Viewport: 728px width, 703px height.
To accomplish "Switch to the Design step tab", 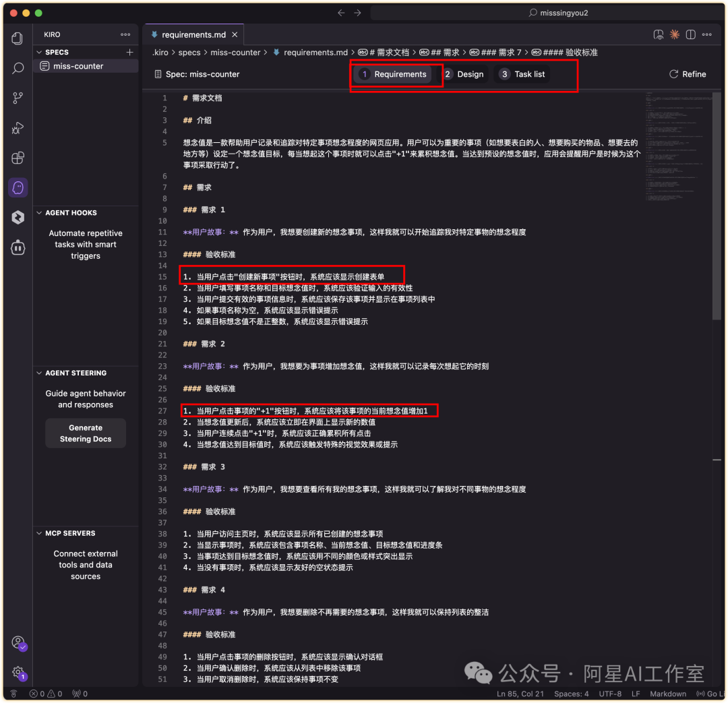I will 464,74.
